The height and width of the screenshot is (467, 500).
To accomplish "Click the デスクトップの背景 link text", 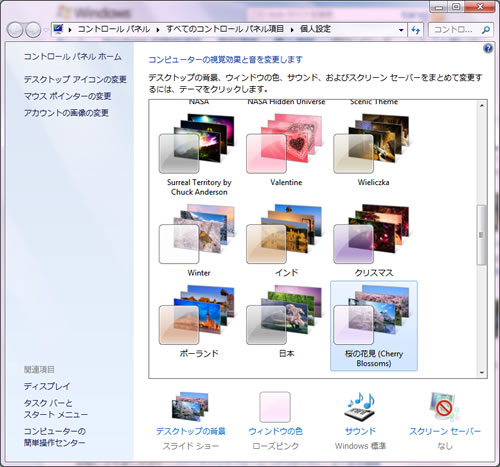I will coord(191,431).
